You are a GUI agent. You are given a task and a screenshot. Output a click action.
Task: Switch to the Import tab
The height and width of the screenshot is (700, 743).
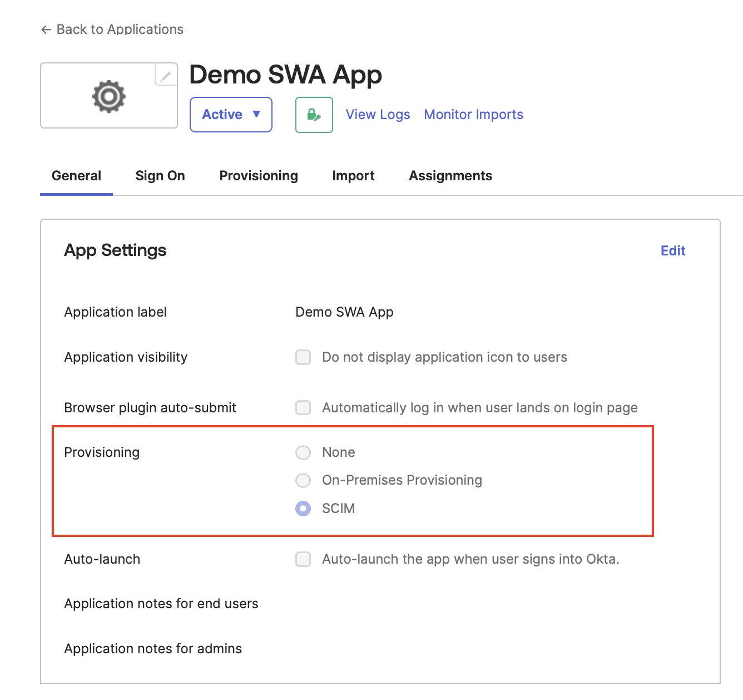click(x=353, y=176)
